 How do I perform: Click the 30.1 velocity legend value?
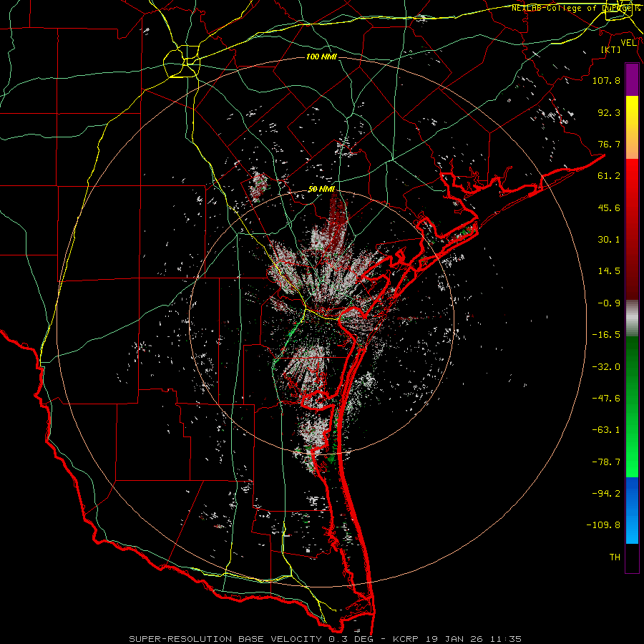click(609, 240)
